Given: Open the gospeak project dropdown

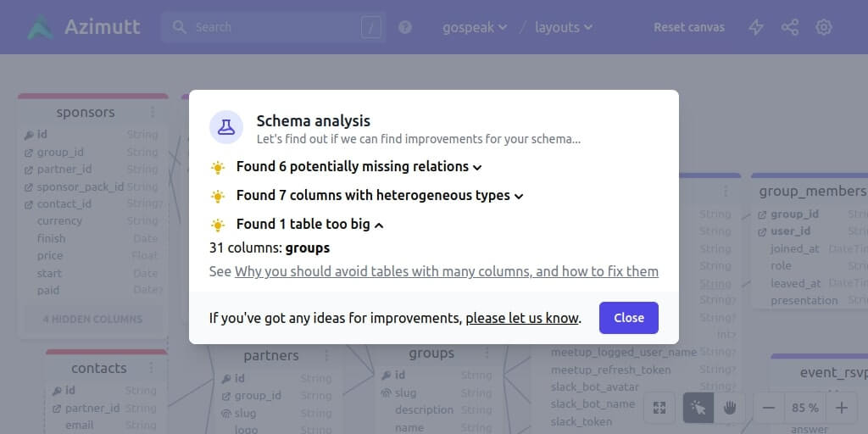Looking at the screenshot, I should pyautogui.click(x=475, y=27).
